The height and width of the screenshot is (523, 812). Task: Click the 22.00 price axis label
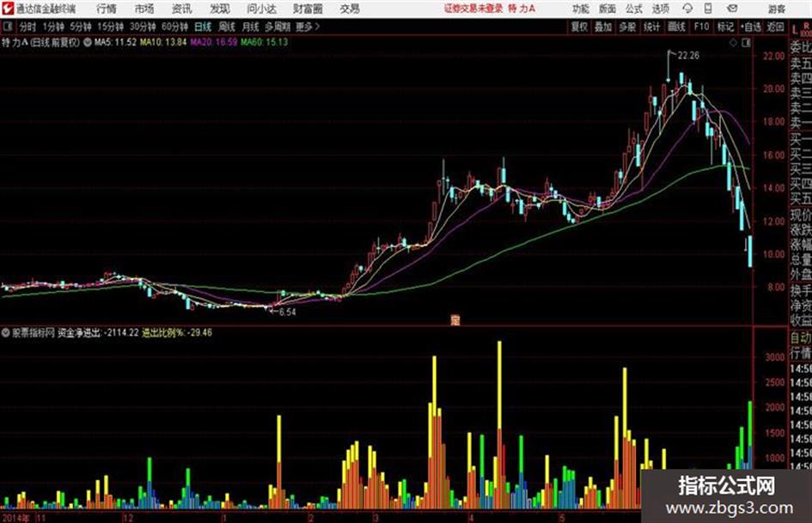click(x=773, y=56)
